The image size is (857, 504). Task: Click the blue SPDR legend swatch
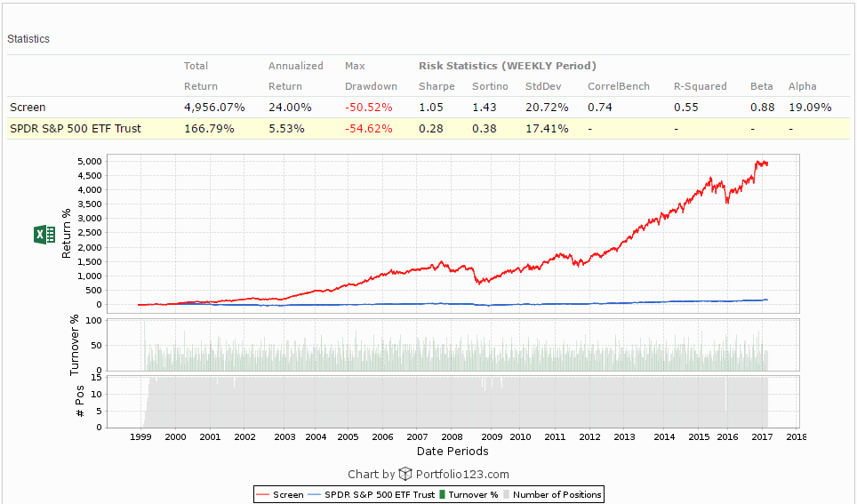[x=315, y=495]
